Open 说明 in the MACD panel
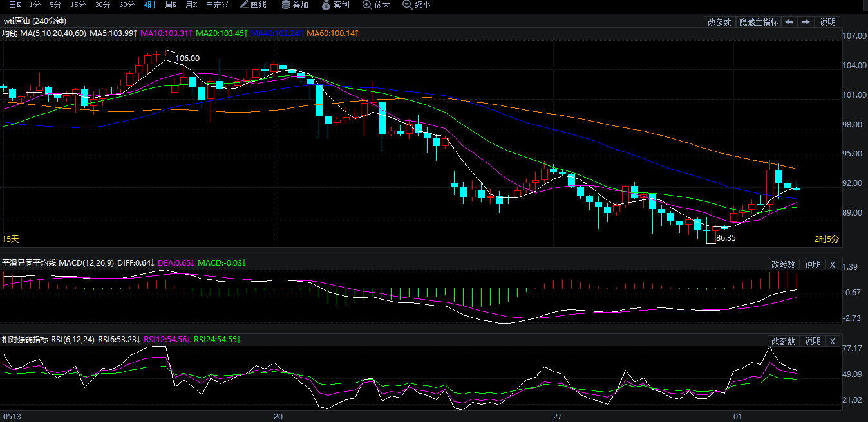Image resolution: width=868 pixels, height=422 pixels. coord(813,264)
